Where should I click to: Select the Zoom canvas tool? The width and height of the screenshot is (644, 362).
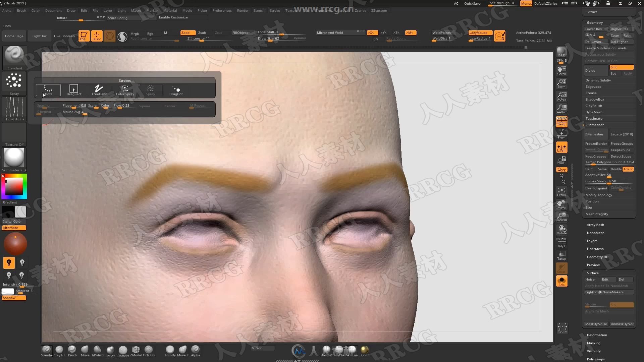click(x=561, y=83)
